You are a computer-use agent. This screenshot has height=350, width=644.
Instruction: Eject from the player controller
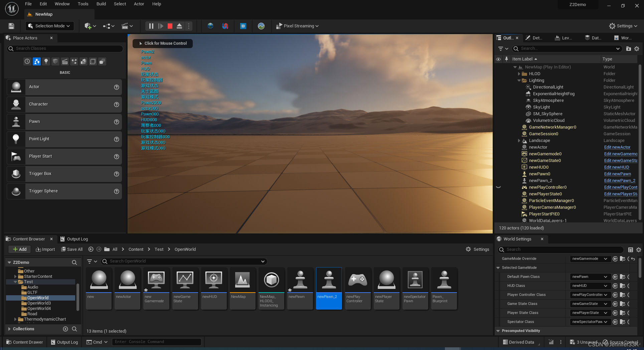pos(179,26)
